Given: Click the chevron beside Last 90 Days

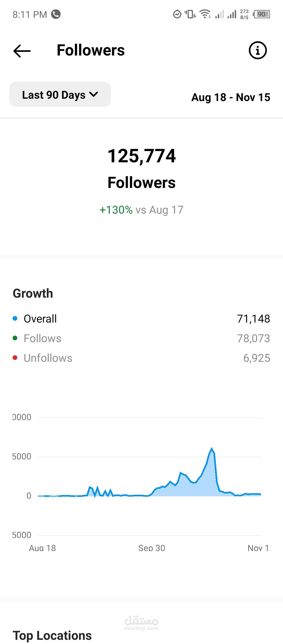Looking at the screenshot, I should click(x=94, y=94).
